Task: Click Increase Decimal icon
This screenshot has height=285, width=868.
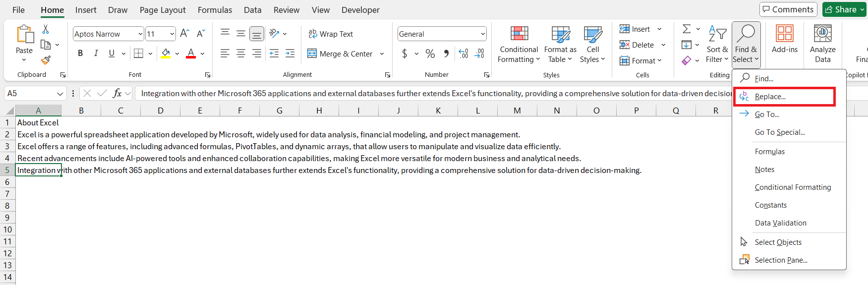Action: [463, 54]
